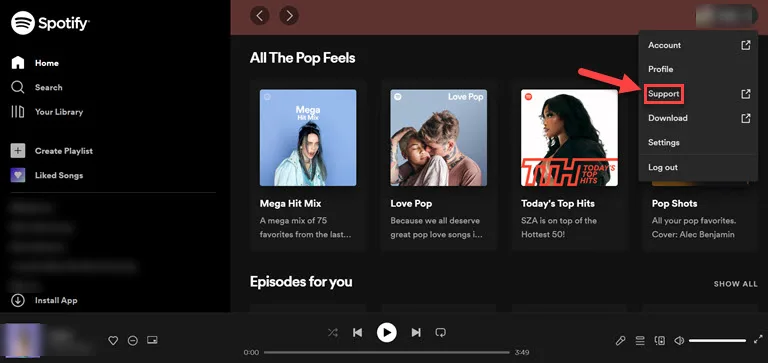768x363 pixels.
Task: Mute audio with the speaker icon
Action: tap(679, 340)
